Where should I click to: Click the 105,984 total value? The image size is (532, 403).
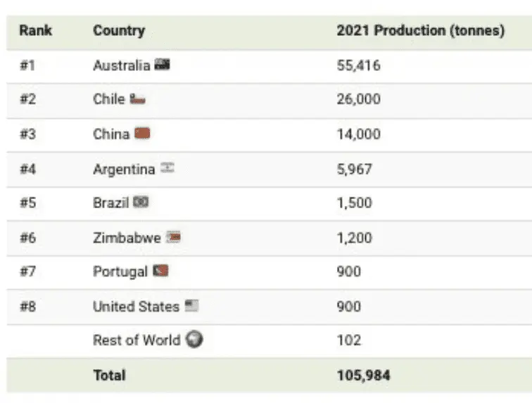(x=364, y=376)
